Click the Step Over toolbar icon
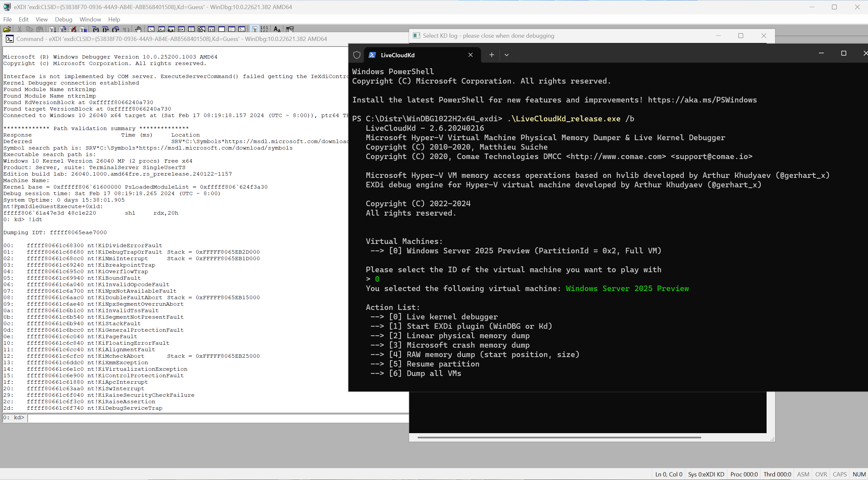Viewport: 868px width, 480px height. coord(106,29)
